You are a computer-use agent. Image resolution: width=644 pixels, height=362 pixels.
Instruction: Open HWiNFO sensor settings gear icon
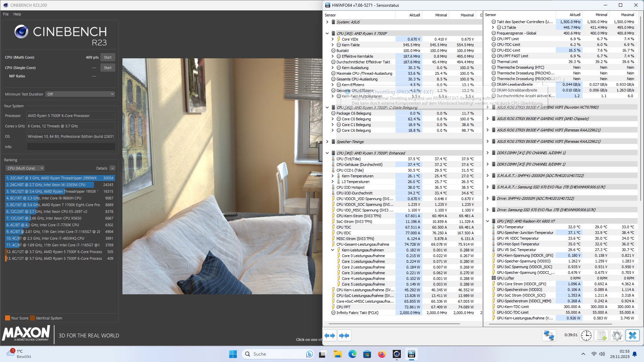pos(617,336)
